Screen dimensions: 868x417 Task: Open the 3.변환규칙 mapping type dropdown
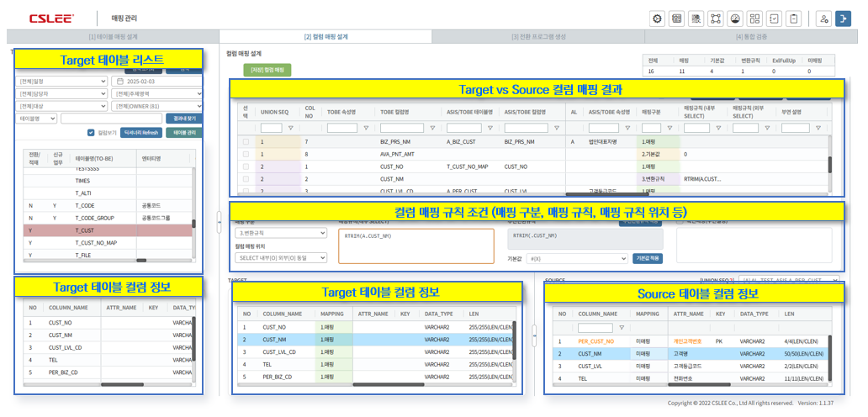[x=281, y=234]
